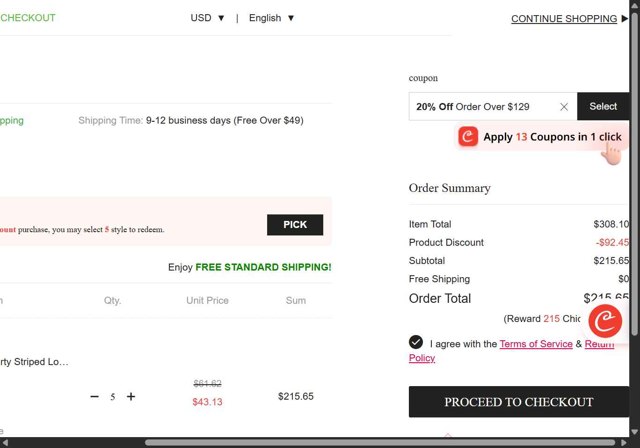Image resolution: width=640 pixels, height=448 pixels.
Task: Click the Reward 215 points text
Action: click(x=542, y=319)
